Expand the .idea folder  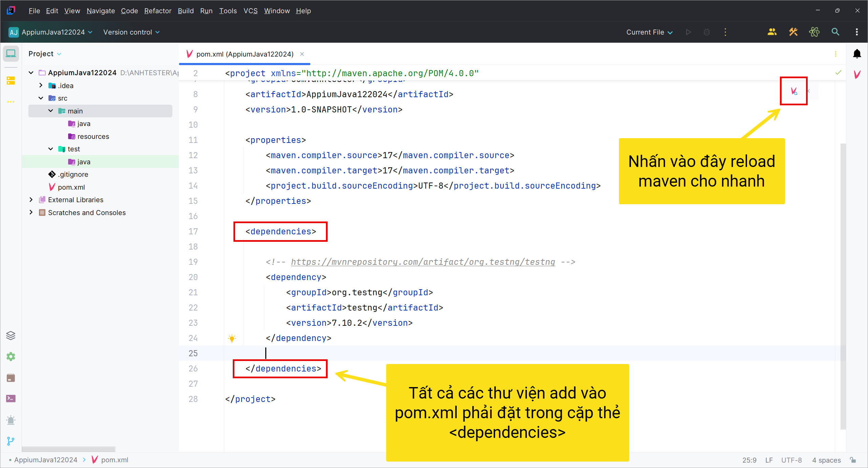[x=41, y=85]
